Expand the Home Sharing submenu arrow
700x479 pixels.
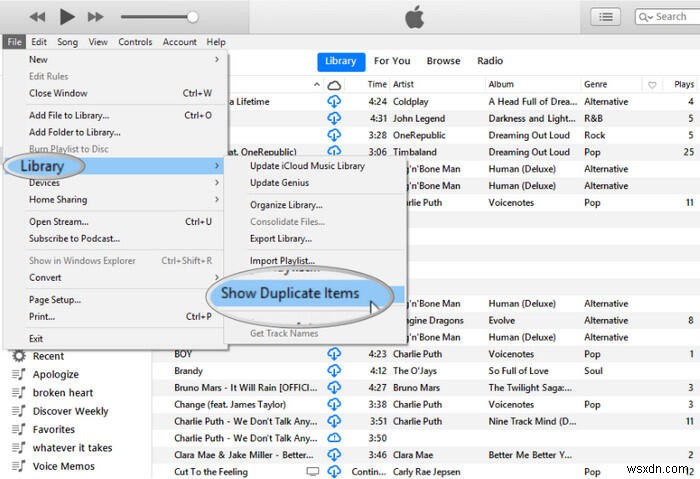[x=217, y=200]
